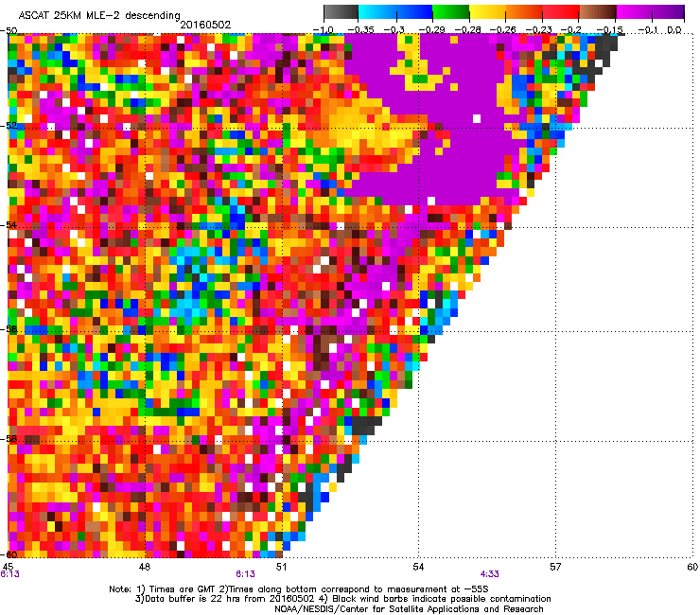Click the '-1.0' color bar label
The height and width of the screenshot is (615, 700).
323,30
